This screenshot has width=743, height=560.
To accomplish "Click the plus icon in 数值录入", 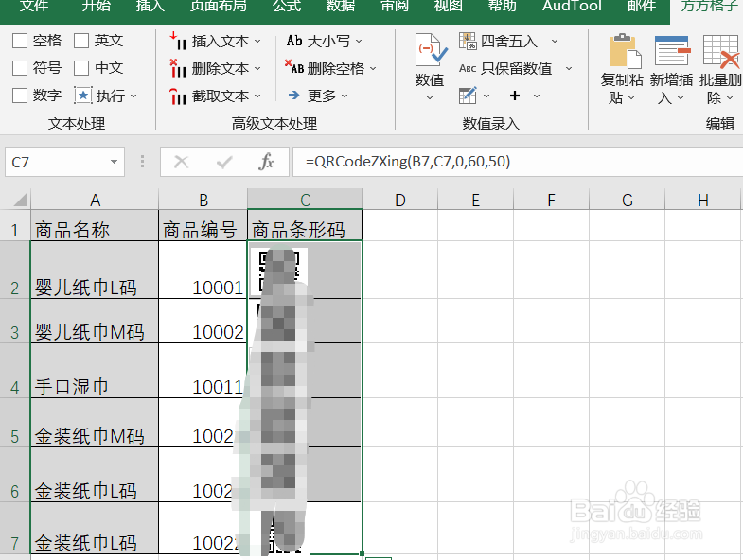I will pyautogui.click(x=515, y=96).
